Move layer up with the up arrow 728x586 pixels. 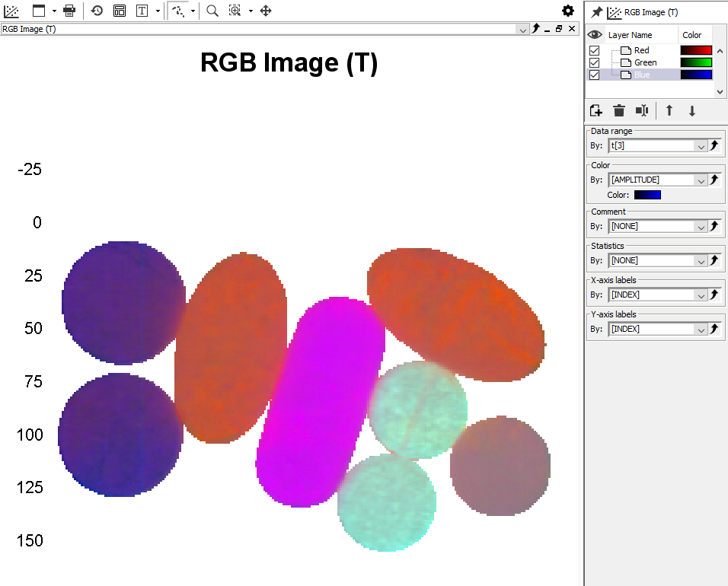[669, 110]
